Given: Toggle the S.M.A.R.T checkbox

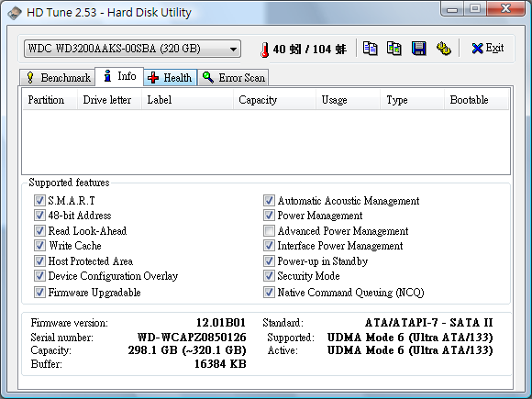Looking at the screenshot, I should (39, 201).
